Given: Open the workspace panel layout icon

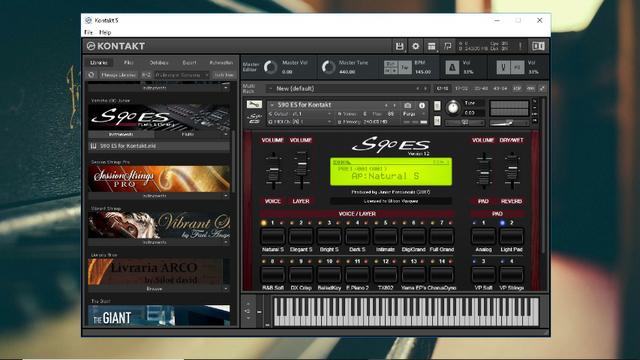Looking at the screenshot, I should click(431, 46).
